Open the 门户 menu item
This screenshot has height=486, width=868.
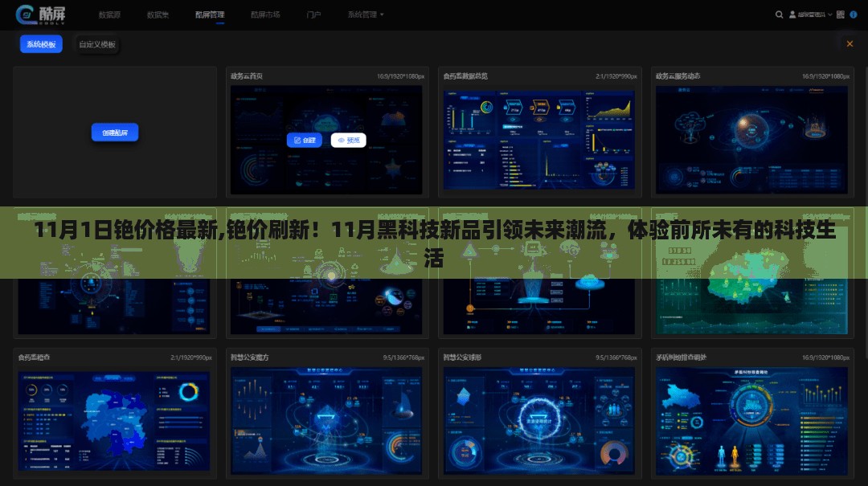[314, 14]
